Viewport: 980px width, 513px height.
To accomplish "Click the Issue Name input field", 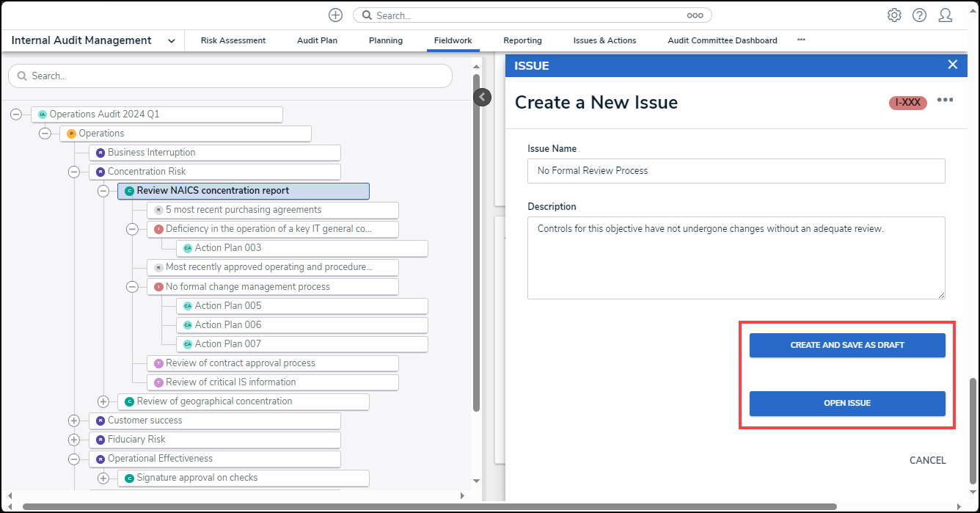I will tap(736, 171).
